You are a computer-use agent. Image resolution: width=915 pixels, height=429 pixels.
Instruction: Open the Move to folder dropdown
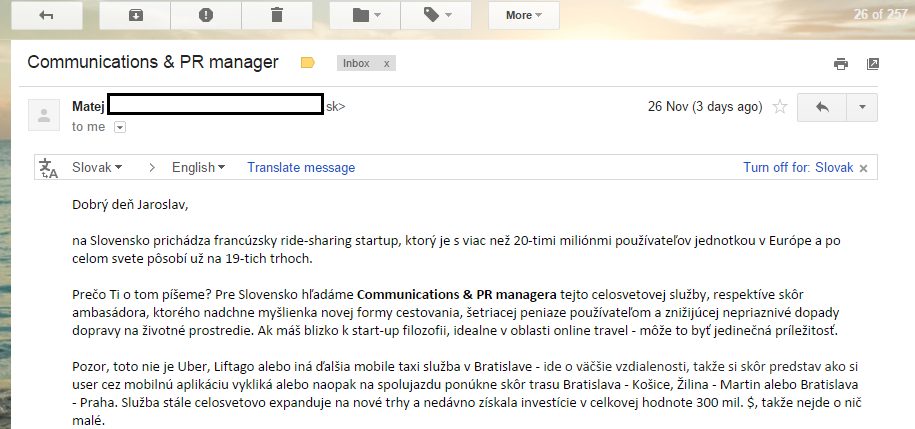tap(364, 15)
